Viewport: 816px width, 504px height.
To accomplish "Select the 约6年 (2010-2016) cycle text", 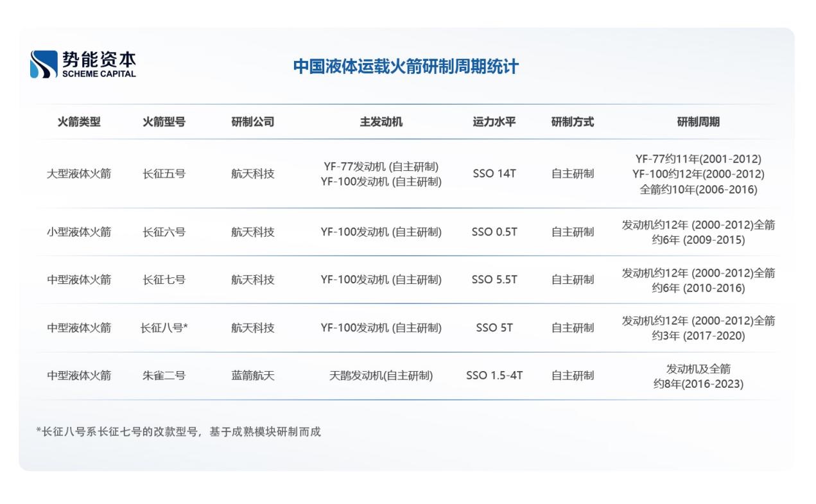I will pos(699,288).
